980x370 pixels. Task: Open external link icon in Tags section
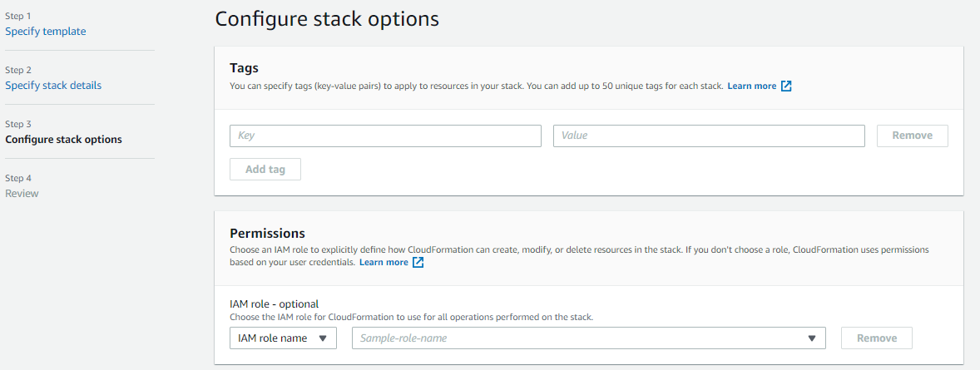click(x=786, y=86)
